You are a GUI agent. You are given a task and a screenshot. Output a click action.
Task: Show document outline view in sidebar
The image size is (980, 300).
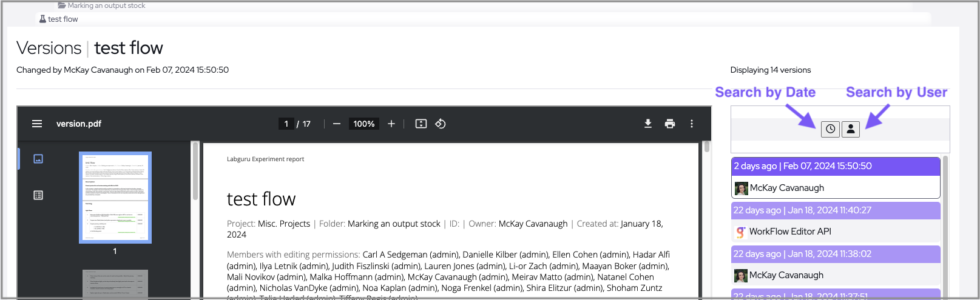click(x=38, y=195)
